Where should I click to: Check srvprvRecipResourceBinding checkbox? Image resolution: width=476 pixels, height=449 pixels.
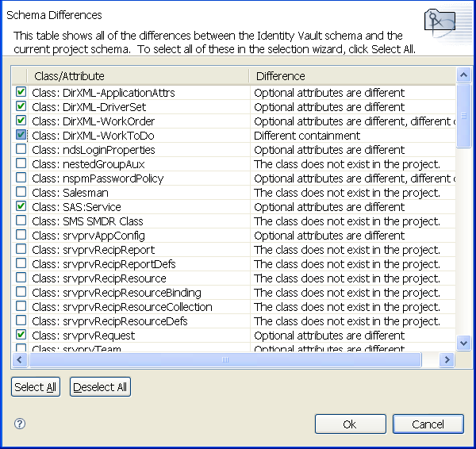21,291
